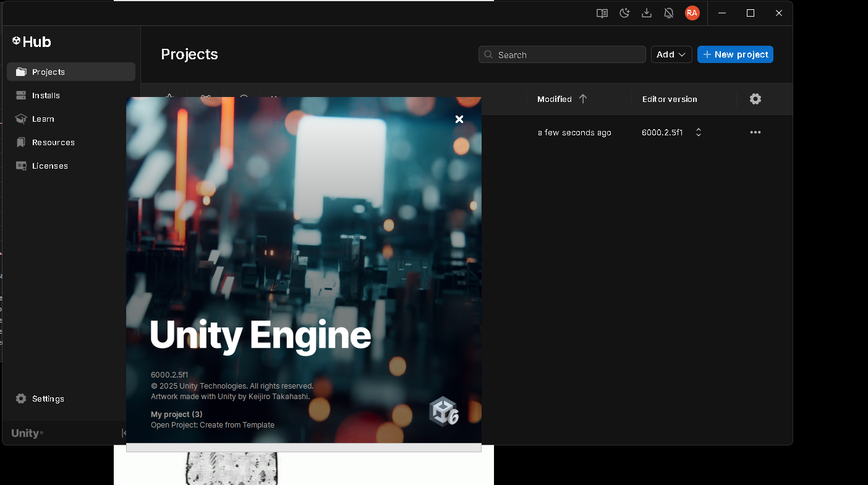This screenshot has width=868, height=485.
Task: Click the Settings gear icon in sidebar
Action: (x=22, y=399)
